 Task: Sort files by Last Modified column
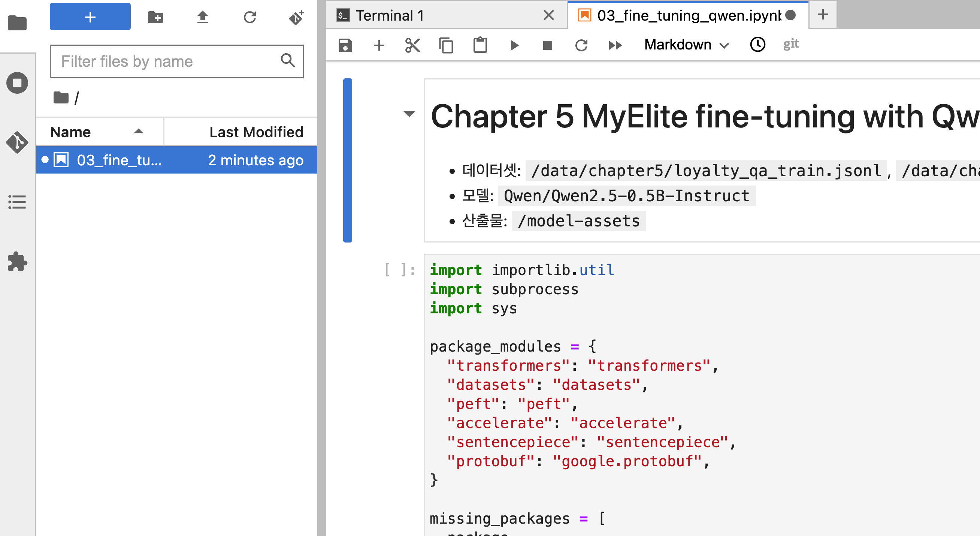coord(241,132)
